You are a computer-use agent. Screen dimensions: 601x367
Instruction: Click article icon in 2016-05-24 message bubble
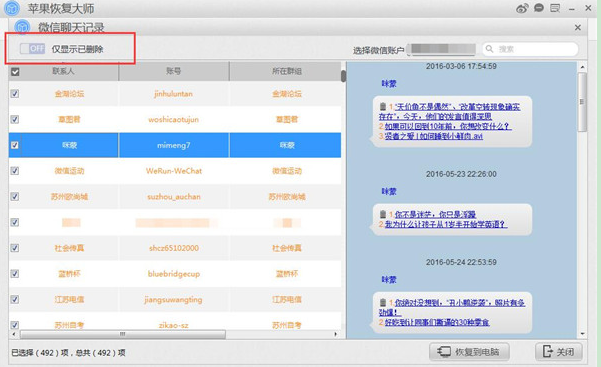click(383, 302)
